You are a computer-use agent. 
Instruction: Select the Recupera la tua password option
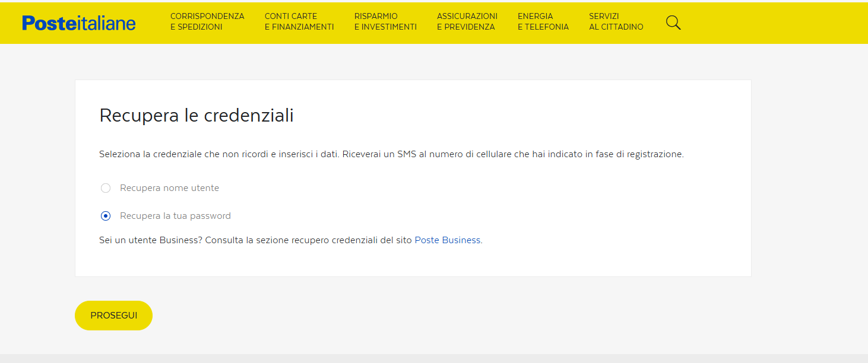coord(105,215)
